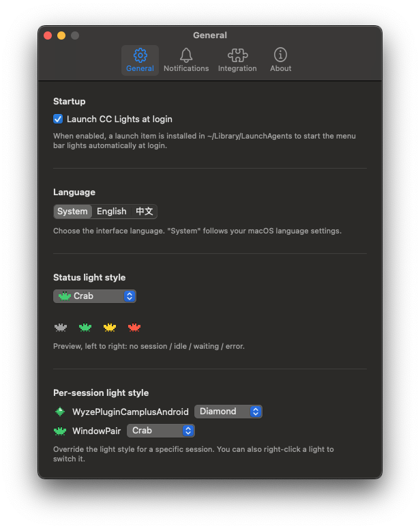Open Crab style dropdown for WindowPair
Image resolution: width=420 pixels, height=529 pixels.
161,431
